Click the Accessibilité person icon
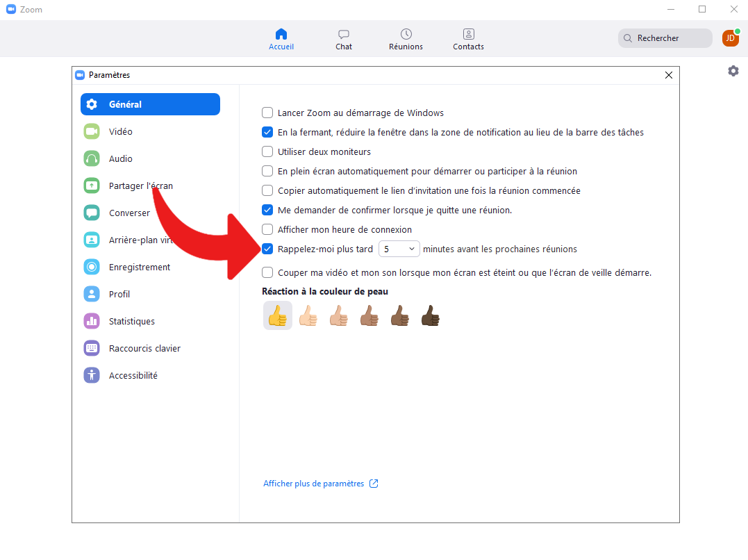 [92, 375]
